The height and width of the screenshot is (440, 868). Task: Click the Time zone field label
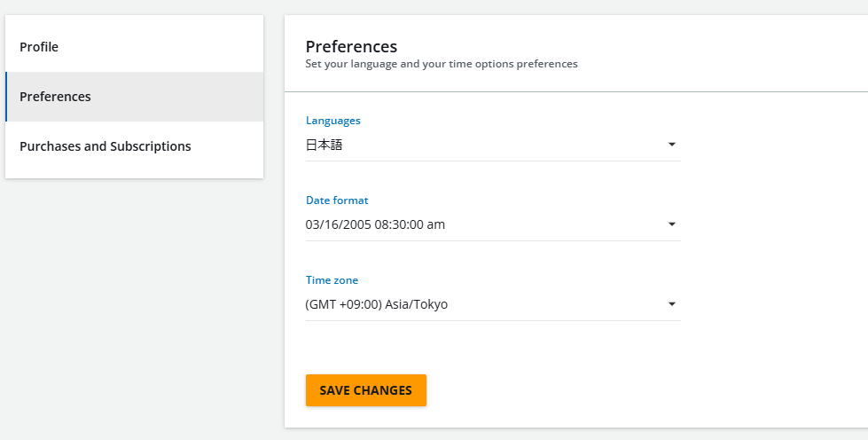click(x=332, y=279)
